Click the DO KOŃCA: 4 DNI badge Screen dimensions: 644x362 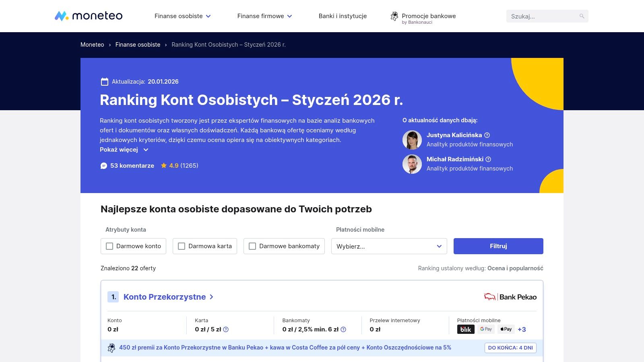pos(510,348)
